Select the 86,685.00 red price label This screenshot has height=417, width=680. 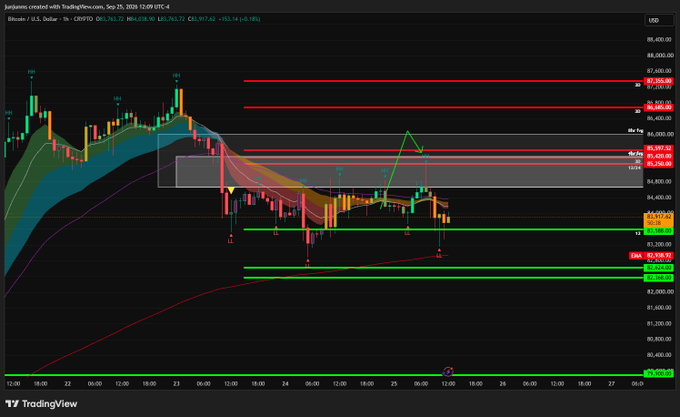[x=659, y=108]
